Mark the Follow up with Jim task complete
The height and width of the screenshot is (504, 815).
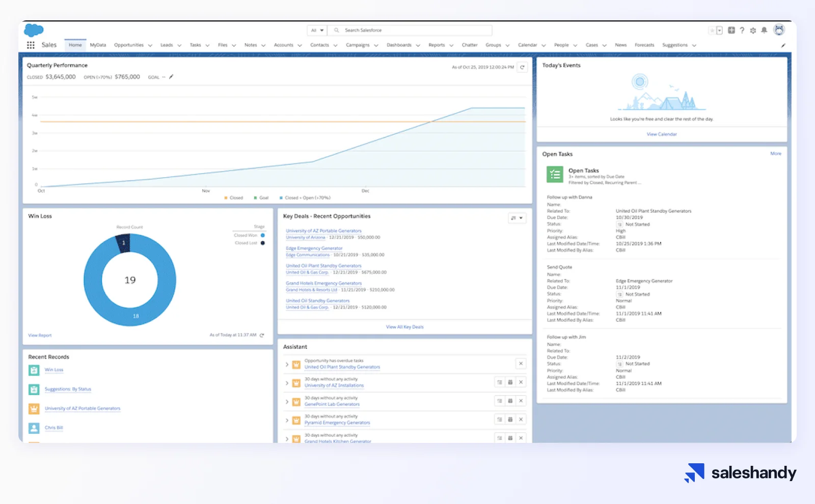pyautogui.click(x=619, y=364)
